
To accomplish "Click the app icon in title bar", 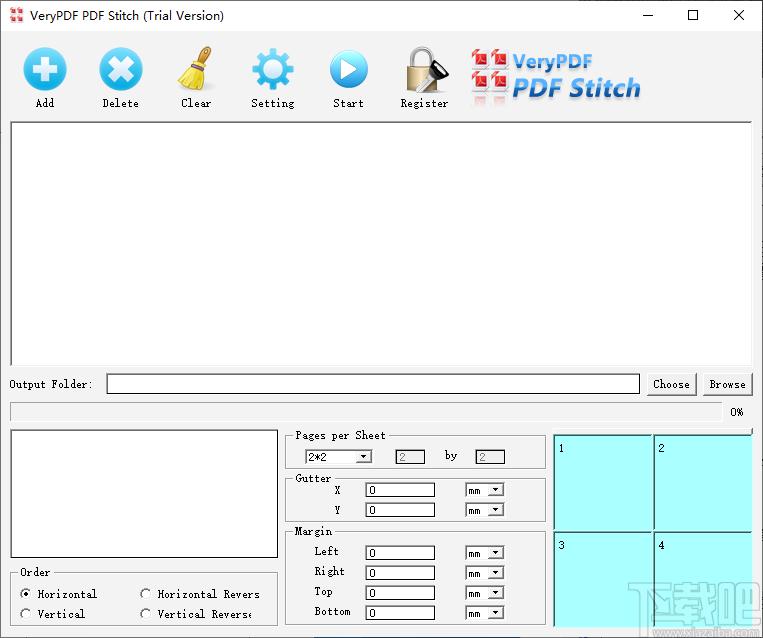I will pyautogui.click(x=16, y=15).
